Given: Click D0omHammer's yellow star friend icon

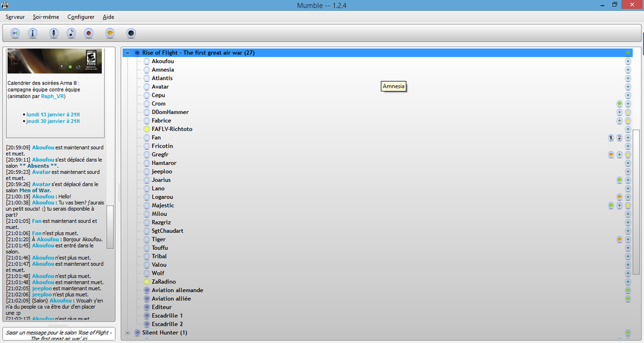Looking at the screenshot, I should click(x=628, y=112).
